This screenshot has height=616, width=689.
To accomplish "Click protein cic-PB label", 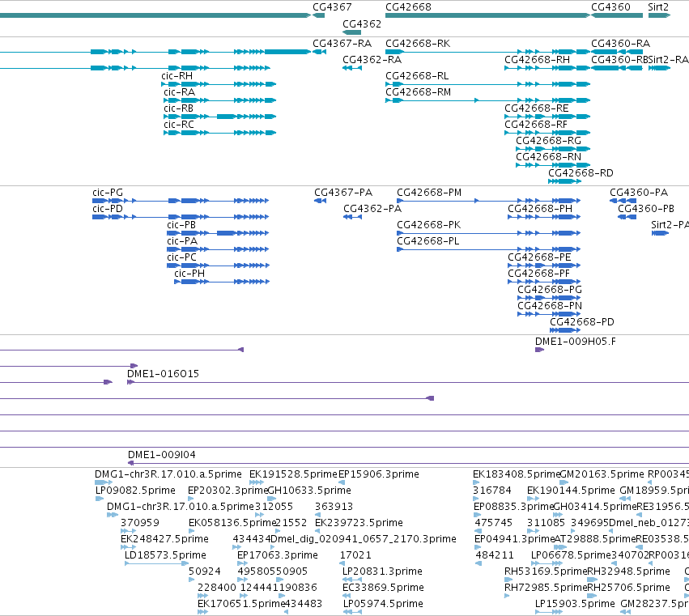I will point(181,225).
